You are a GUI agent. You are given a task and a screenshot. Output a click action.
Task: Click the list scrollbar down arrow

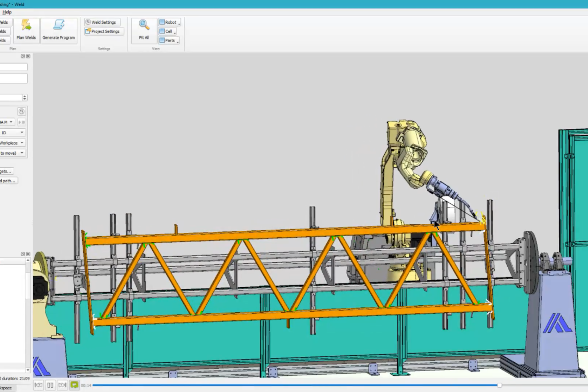(28, 370)
